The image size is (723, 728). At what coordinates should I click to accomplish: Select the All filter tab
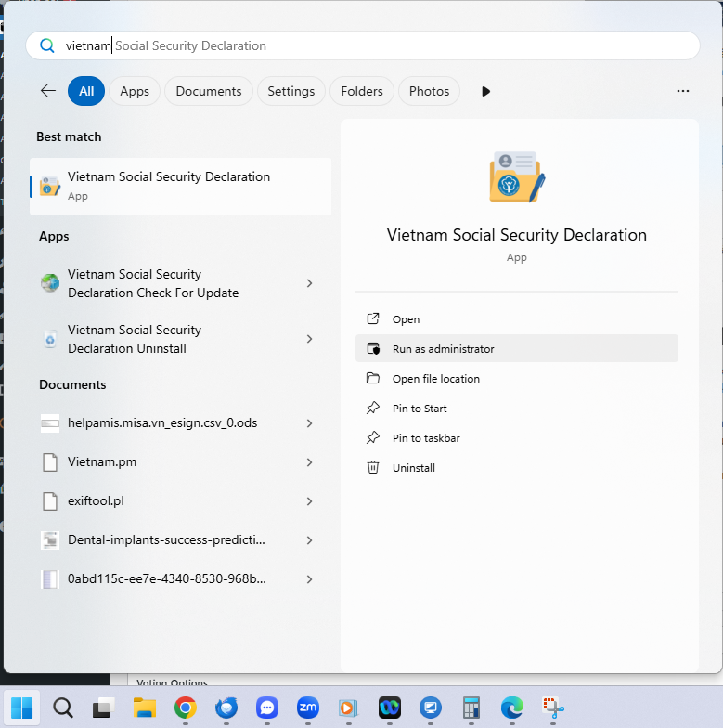point(86,91)
